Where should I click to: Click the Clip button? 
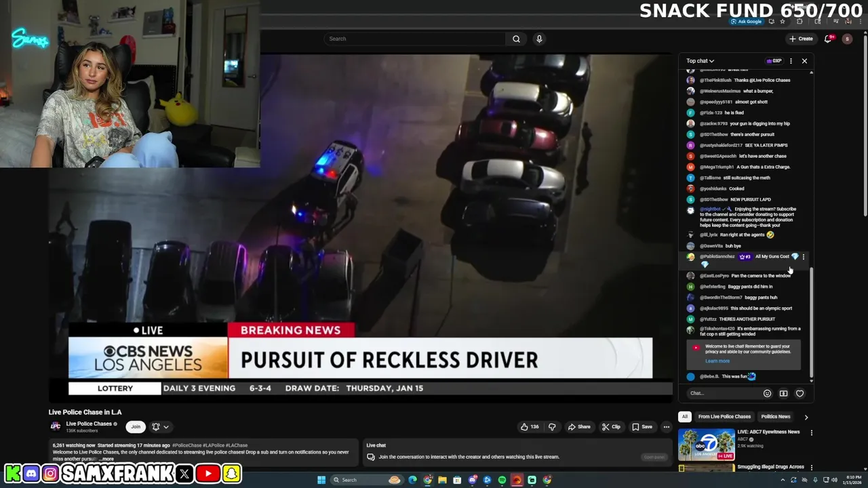point(611,427)
